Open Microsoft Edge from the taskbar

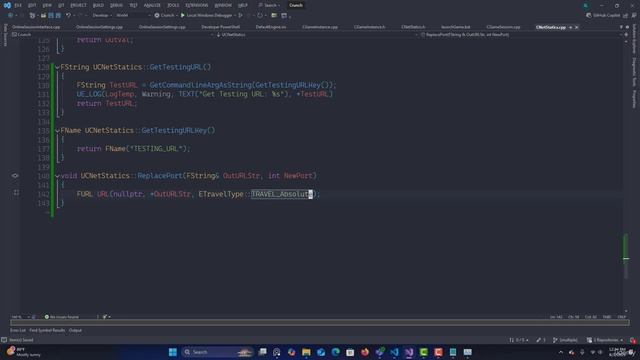click(x=336, y=352)
